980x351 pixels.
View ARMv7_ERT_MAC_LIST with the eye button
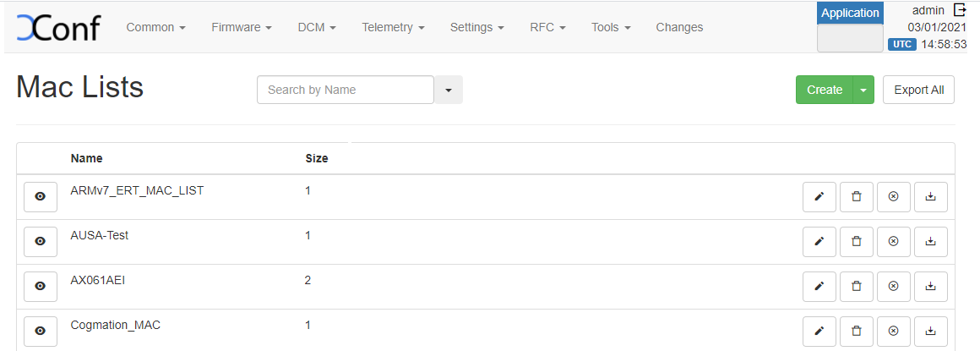point(40,197)
